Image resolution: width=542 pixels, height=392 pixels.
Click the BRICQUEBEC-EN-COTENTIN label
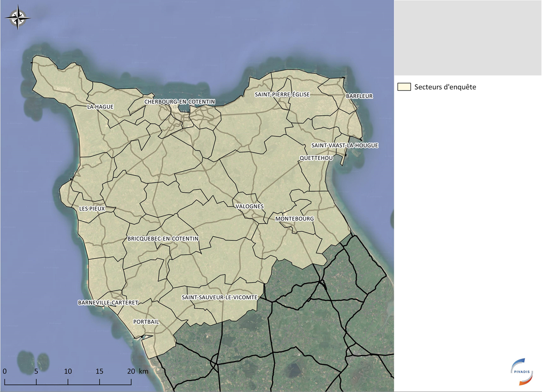point(163,239)
